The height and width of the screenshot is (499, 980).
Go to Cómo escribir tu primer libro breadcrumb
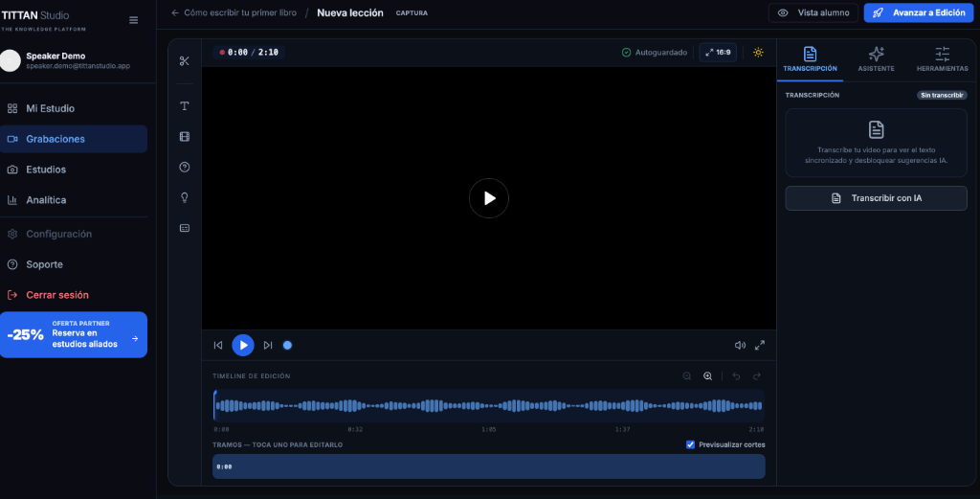(240, 12)
